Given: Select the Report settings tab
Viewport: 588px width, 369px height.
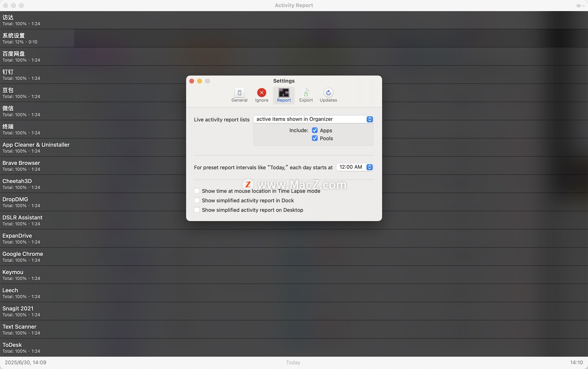Looking at the screenshot, I should click(284, 95).
